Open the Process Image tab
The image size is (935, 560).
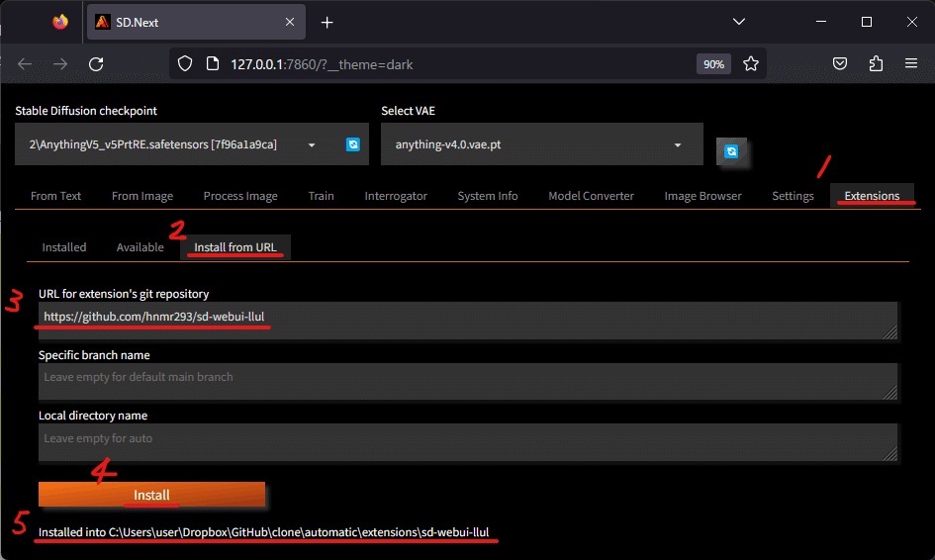pyautogui.click(x=240, y=196)
